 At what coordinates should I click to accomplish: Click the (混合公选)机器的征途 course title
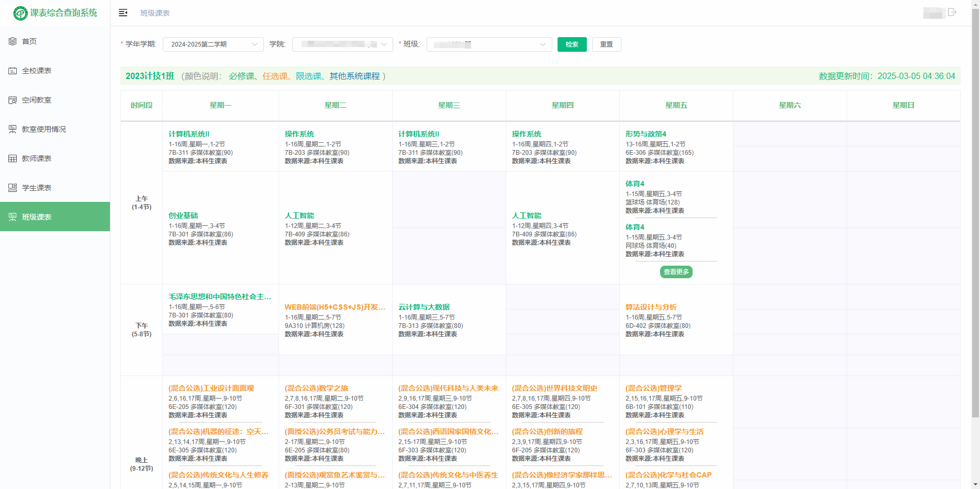[x=219, y=431]
